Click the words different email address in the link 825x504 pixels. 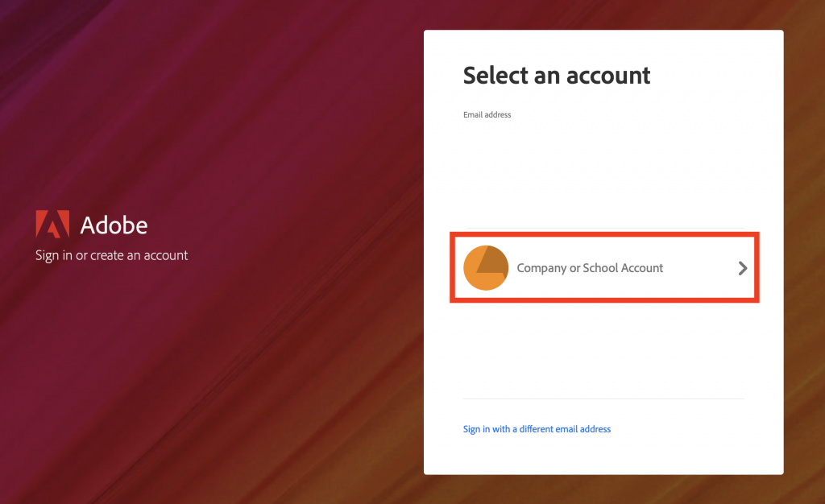coord(565,429)
